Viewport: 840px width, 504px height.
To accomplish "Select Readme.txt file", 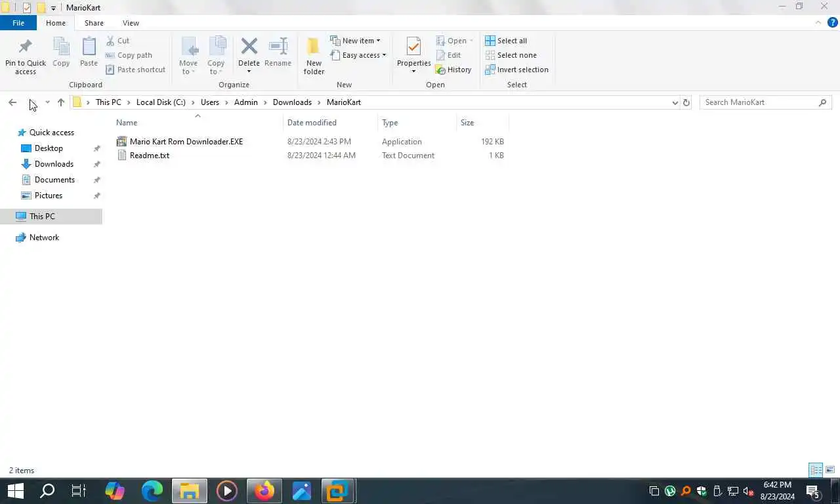I will coord(150,156).
